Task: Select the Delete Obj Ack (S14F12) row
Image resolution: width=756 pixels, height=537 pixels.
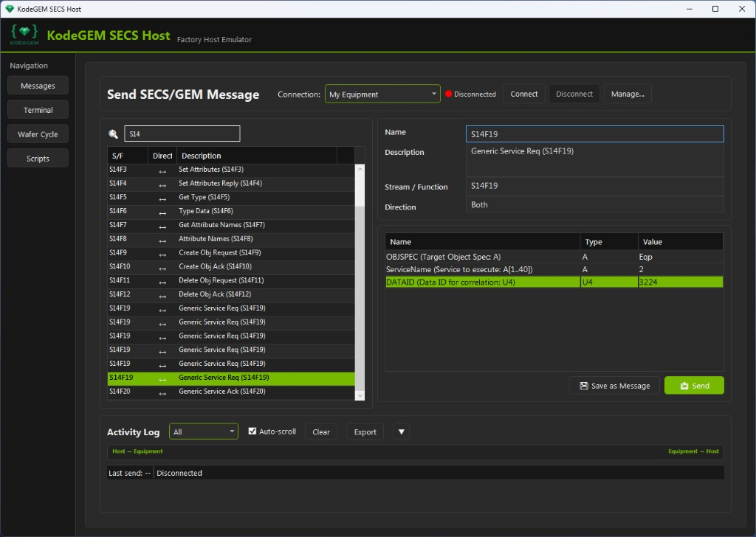Action: [231, 294]
